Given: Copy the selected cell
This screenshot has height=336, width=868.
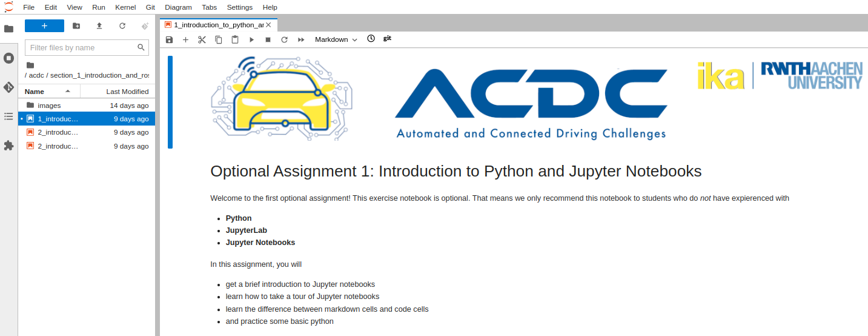Looking at the screenshot, I should click(219, 39).
